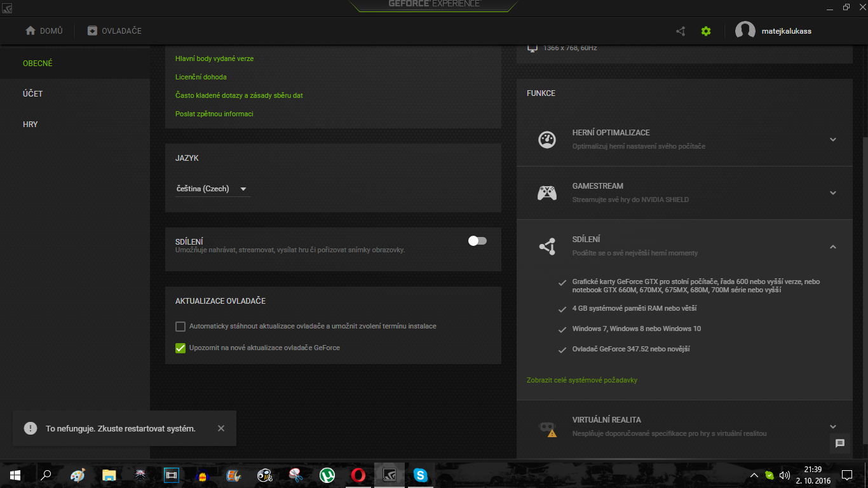Click the bee icon in the taskbar
868x488 pixels.
[264, 475]
